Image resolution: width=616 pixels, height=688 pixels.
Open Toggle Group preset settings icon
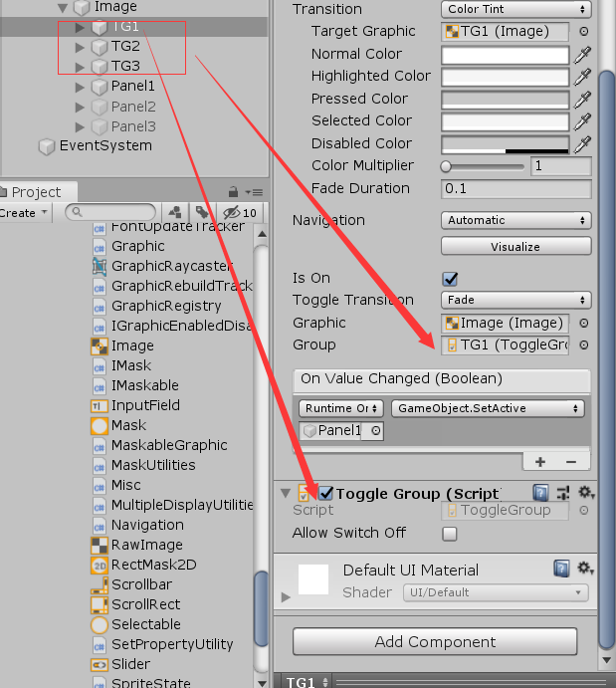(563, 493)
